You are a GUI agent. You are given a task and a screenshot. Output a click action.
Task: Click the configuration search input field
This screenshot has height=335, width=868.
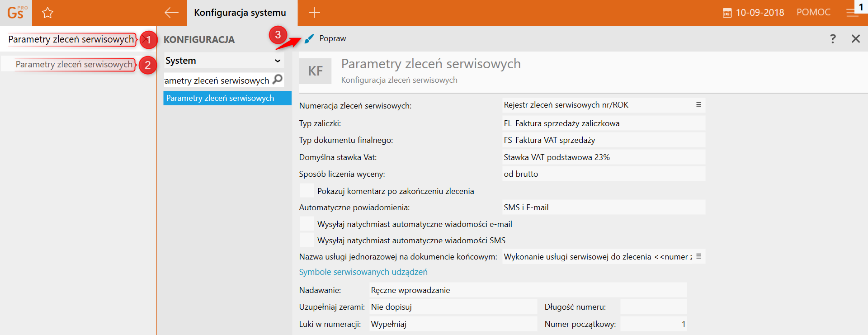click(217, 80)
